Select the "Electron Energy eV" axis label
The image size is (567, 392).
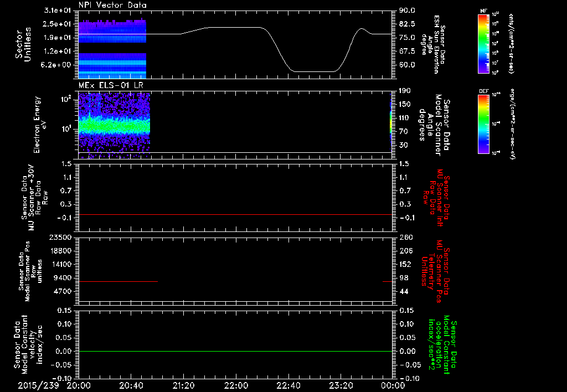click(40, 125)
